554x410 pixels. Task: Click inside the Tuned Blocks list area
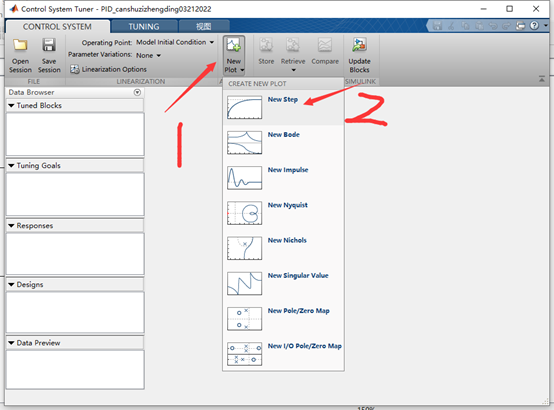(75, 134)
